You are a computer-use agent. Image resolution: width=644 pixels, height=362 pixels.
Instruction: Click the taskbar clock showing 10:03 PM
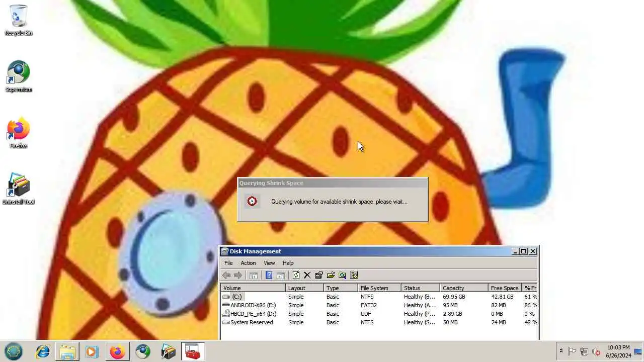pyautogui.click(x=618, y=351)
